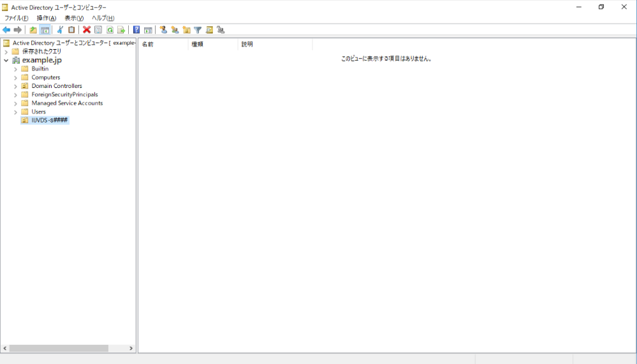
Task: Collapse the example.jp domain node
Action: (x=6, y=60)
